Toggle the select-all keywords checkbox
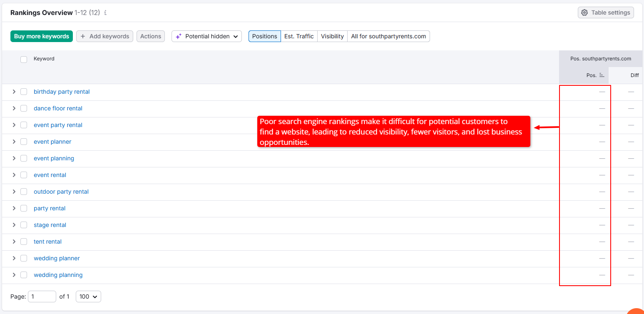 (x=24, y=59)
